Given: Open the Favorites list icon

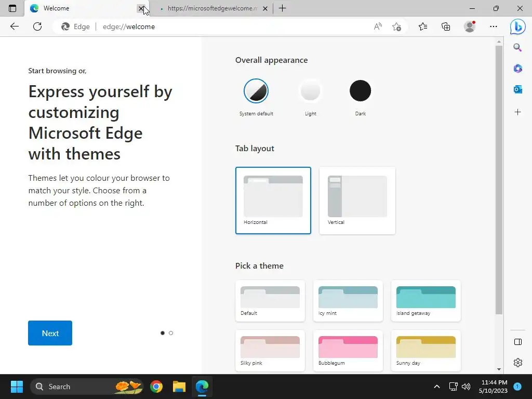Looking at the screenshot, I should click(x=423, y=26).
